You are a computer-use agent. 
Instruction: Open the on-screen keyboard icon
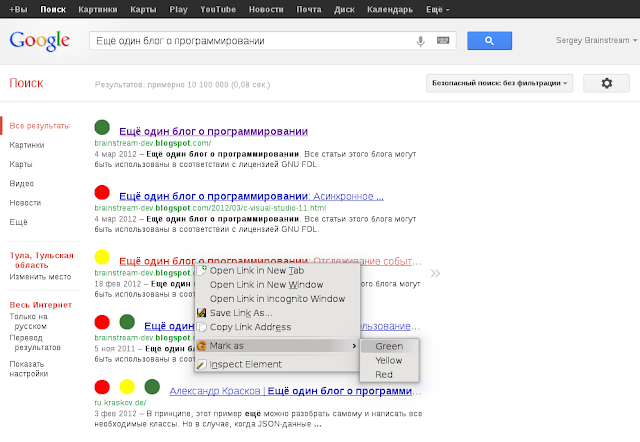coord(443,40)
